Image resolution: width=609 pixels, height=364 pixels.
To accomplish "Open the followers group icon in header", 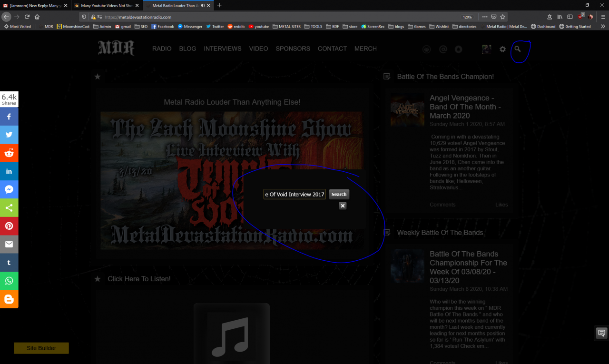I will click(x=427, y=49).
